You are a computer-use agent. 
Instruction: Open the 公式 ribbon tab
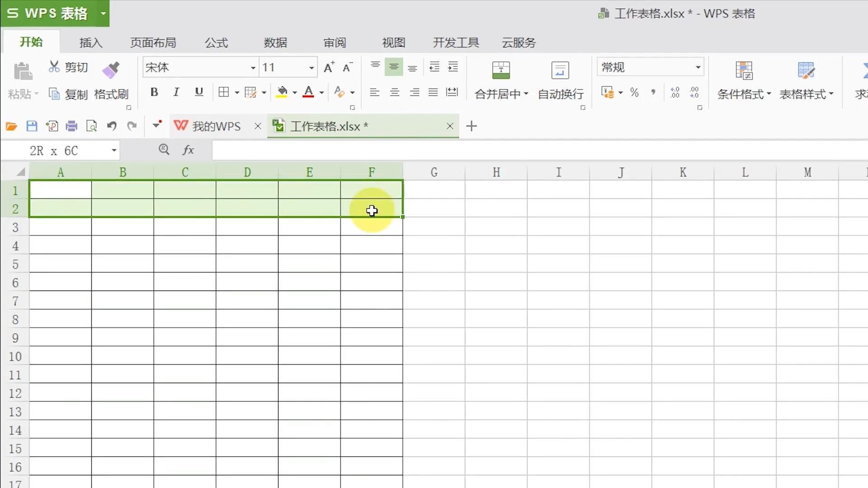(216, 42)
